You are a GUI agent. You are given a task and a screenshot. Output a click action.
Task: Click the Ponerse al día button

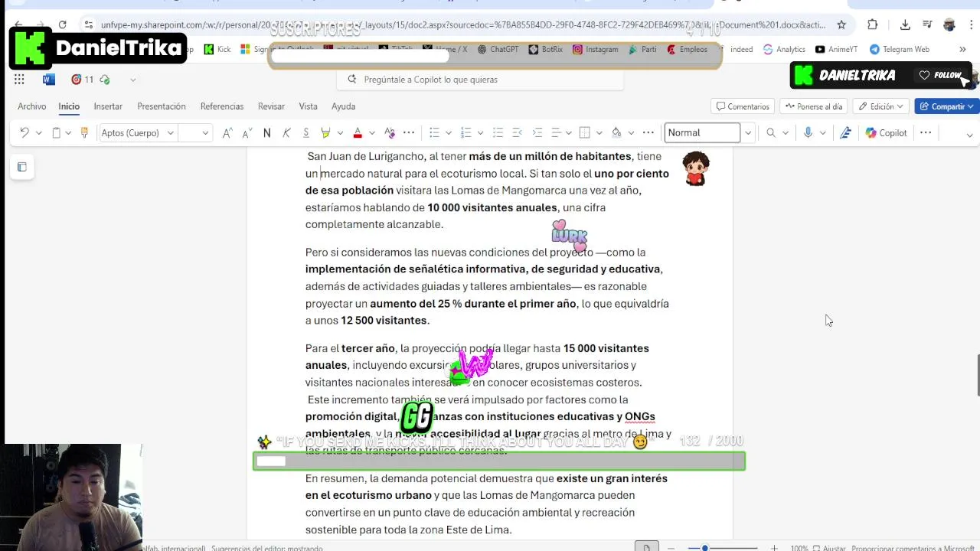tap(813, 106)
